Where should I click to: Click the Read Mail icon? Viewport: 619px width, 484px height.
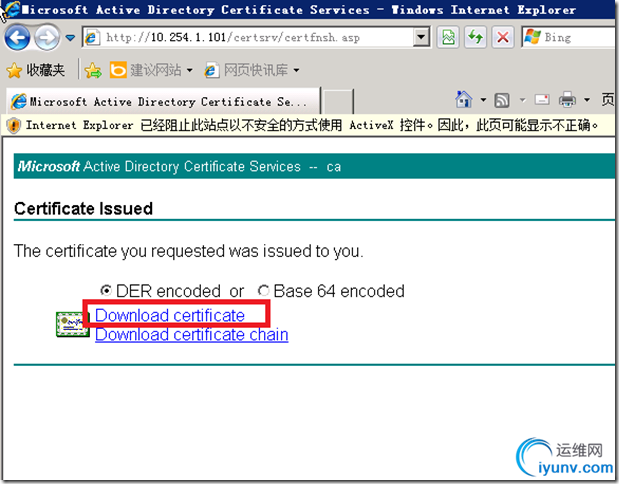542,99
